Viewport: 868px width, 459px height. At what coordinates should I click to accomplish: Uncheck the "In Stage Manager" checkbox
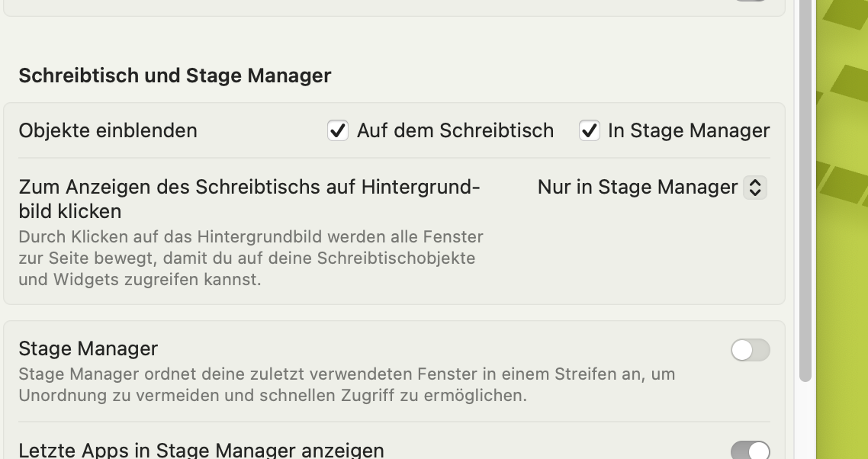pos(590,130)
